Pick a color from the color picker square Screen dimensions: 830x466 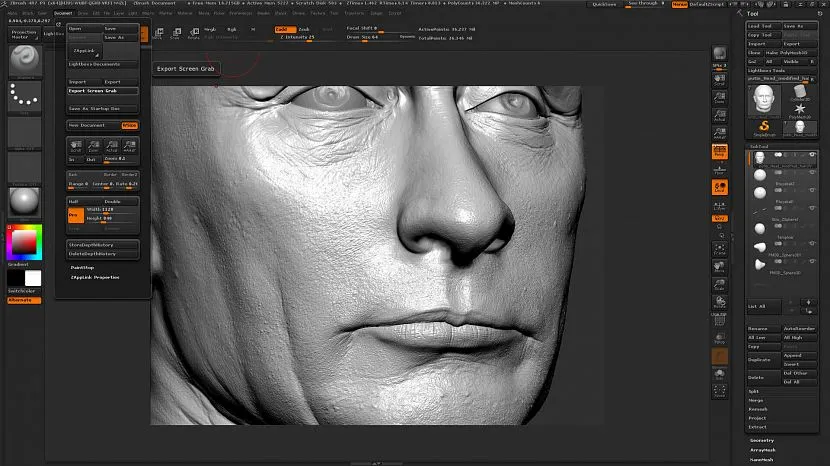(x=23, y=241)
